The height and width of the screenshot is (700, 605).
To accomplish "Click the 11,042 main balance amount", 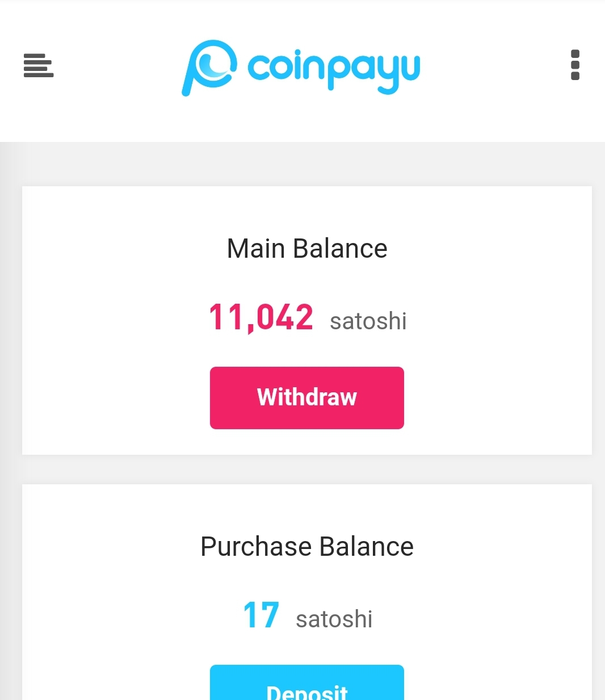I will [x=261, y=317].
